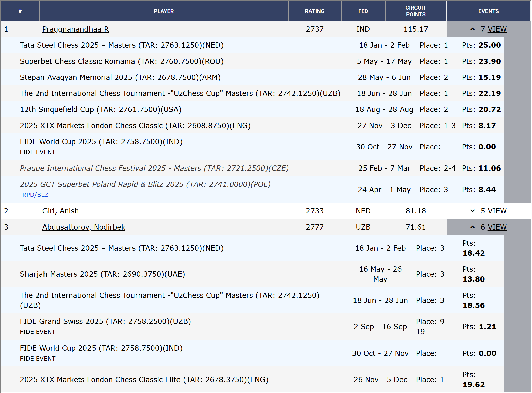Sort by the CIRCUIT POINTS column header

(416, 11)
